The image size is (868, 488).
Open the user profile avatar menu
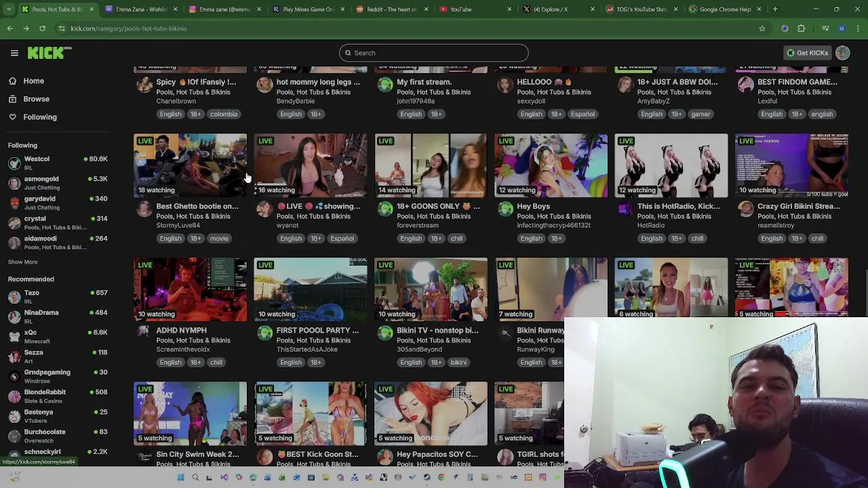point(842,53)
